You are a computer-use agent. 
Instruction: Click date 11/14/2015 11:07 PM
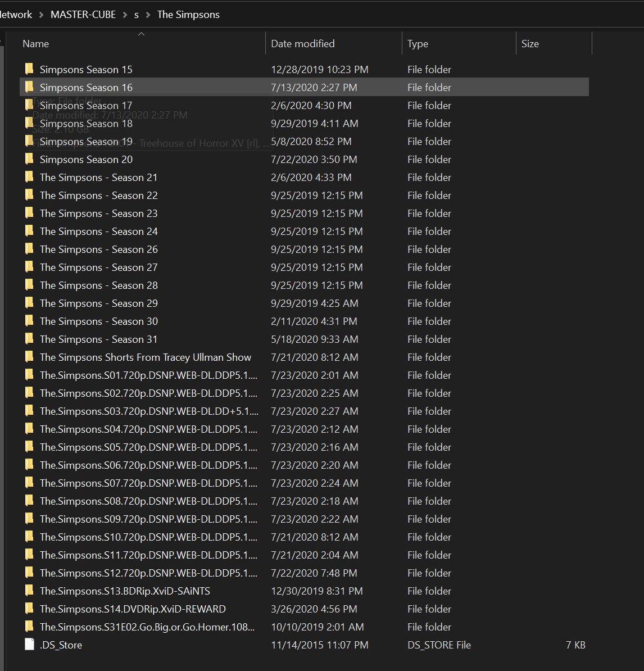[x=320, y=645]
